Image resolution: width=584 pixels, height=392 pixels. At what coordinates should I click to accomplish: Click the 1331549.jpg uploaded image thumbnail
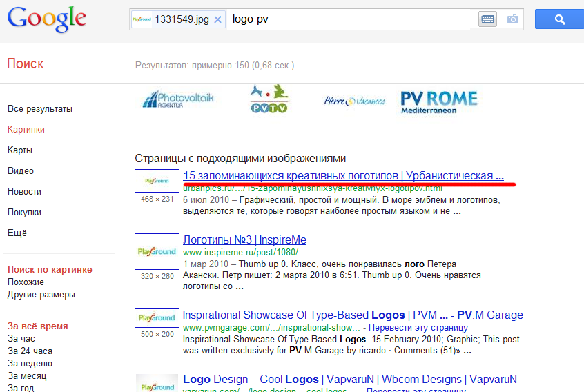(x=142, y=19)
